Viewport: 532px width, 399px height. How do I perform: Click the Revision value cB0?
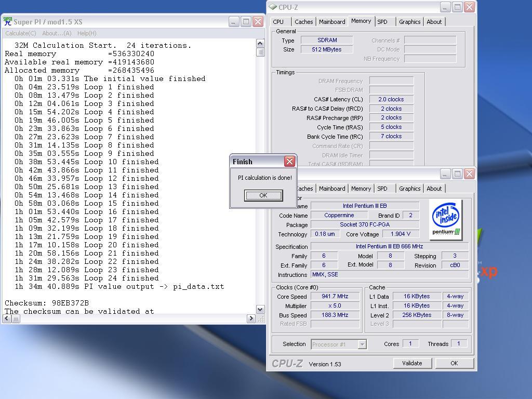455,265
